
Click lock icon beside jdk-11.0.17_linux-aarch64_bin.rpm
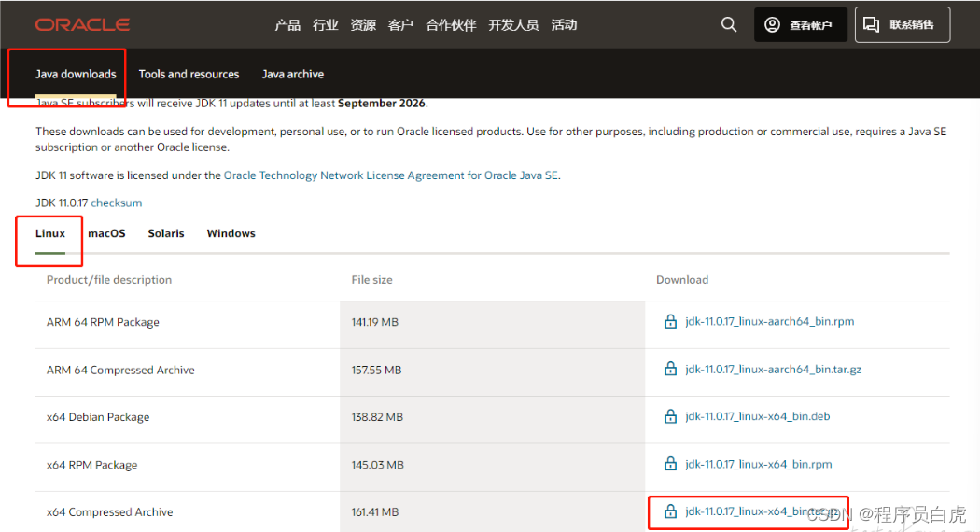(x=670, y=321)
